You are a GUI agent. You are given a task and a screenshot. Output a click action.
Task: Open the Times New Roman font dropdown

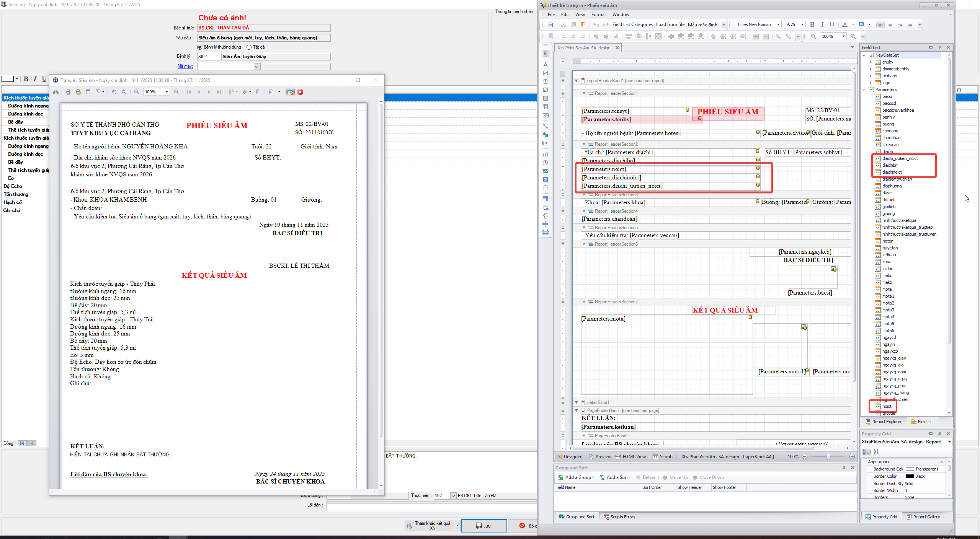(778, 24)
